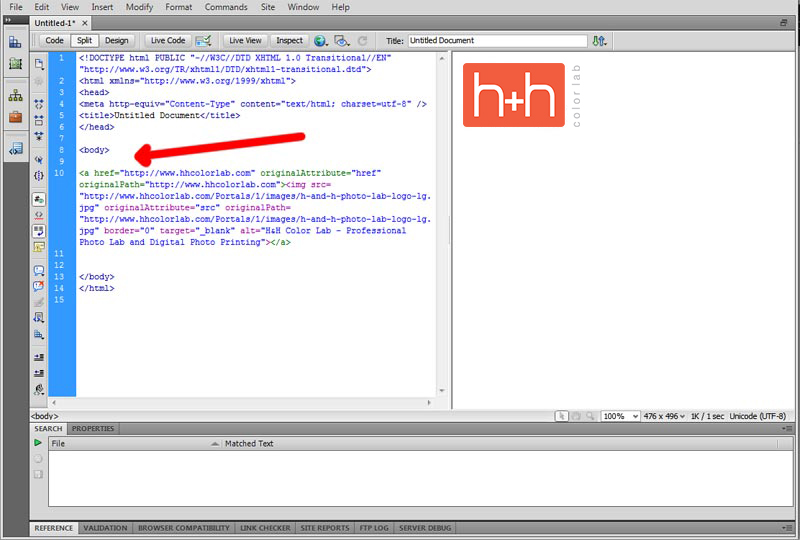This screenshot has height=540, width=800.
Task: Click the Refresh Design View icon
Action: pyautogui.click(x=362, y=41)
